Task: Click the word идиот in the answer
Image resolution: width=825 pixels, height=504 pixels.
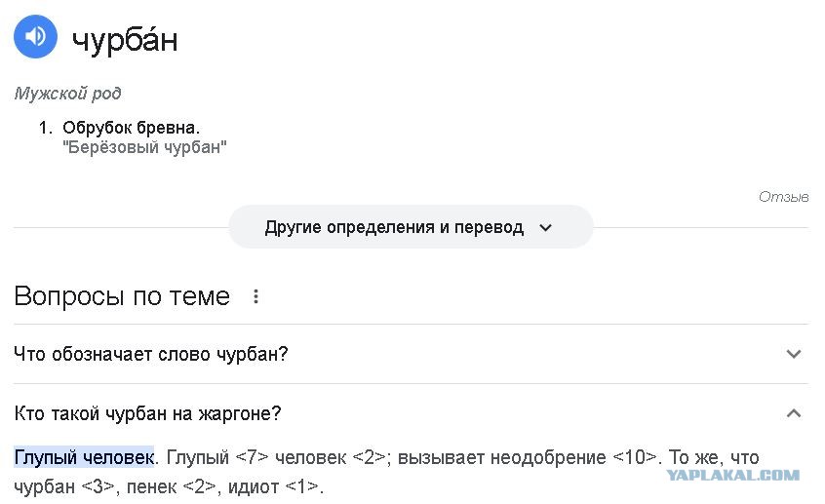Action: coord(254,486)
